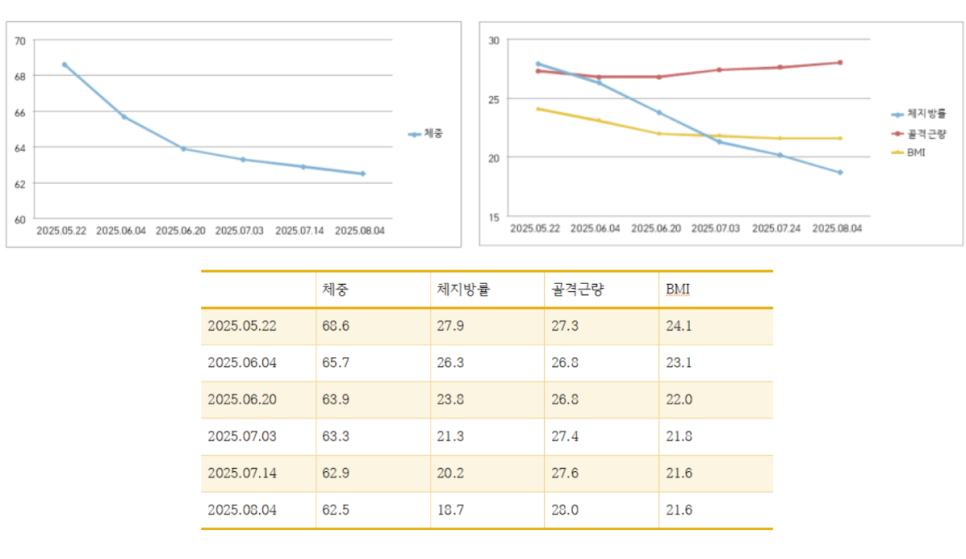Viewport: 966px width, 559px height.
Task: Click the table cell containing 68.6
Action: 336,326
